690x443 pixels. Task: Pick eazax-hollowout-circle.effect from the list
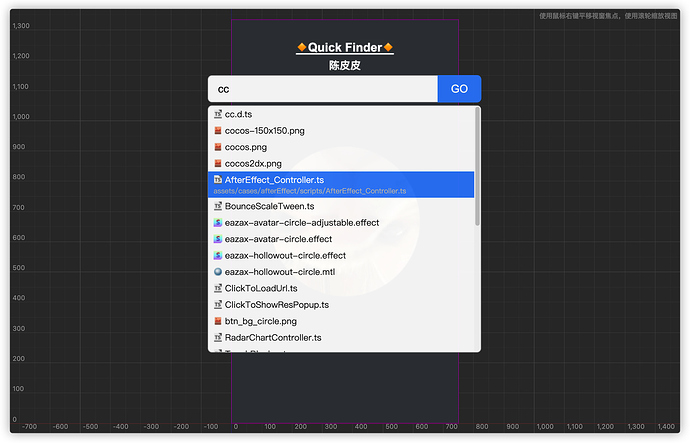341,256
